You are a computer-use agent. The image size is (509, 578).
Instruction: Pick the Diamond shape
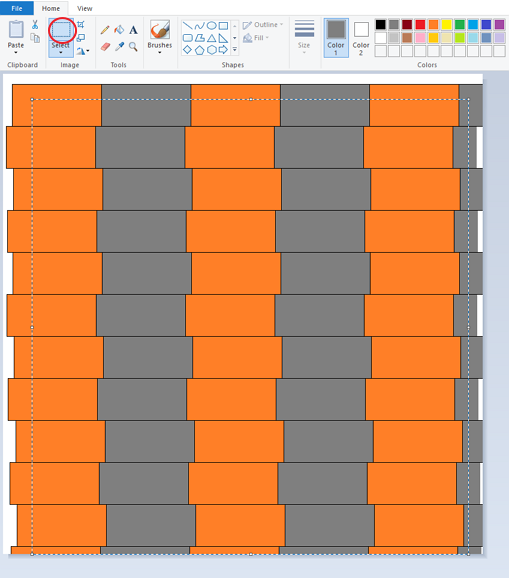188,50
